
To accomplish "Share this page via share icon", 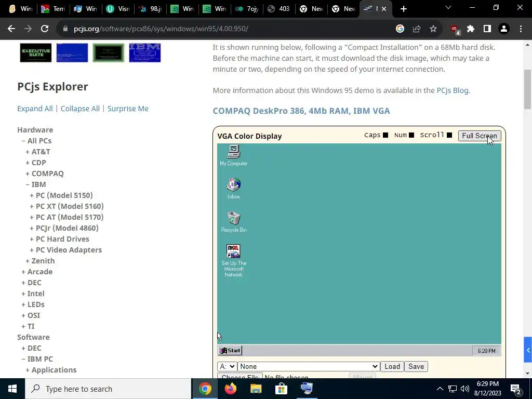I will tap(416, 29).
